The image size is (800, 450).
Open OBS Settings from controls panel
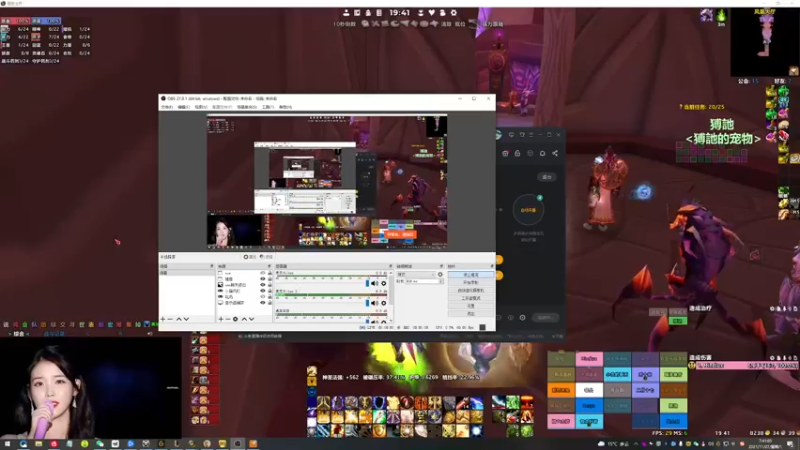click(x=470, y=306)
